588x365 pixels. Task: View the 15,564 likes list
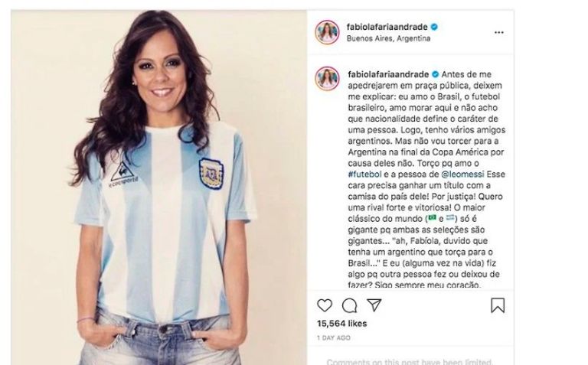(341, 324)
